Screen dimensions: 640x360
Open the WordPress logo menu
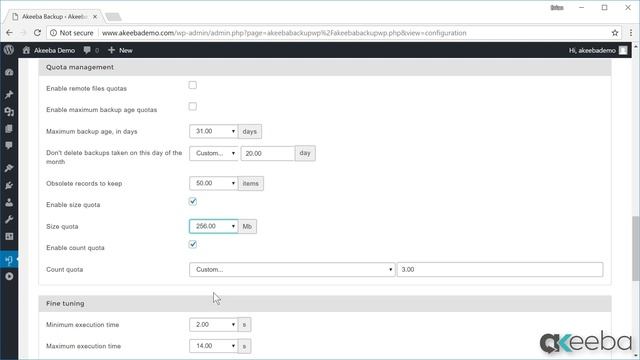coord(9,50)
